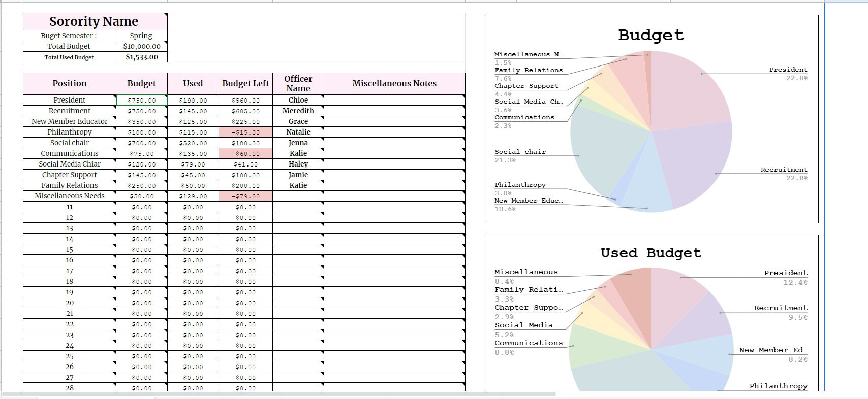Select the Sorority Name title cell
868x399 pixels.
pyautogui.click(x=95, y=21)
